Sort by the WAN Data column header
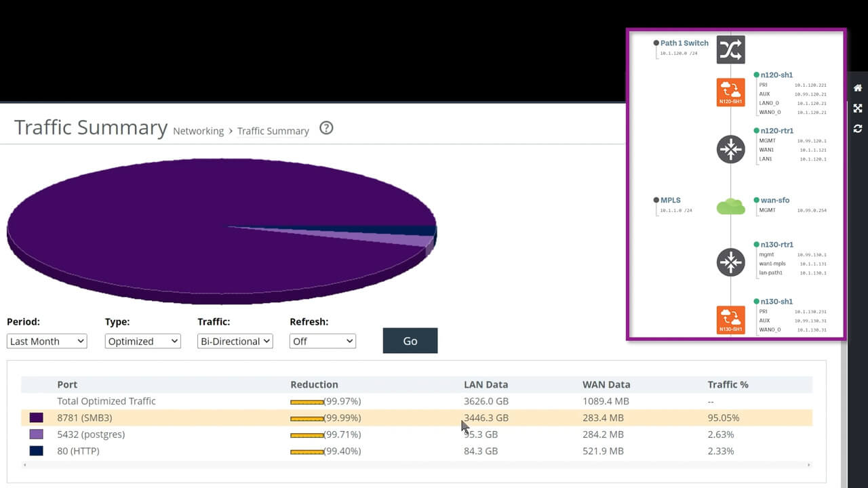 point(606,384)
